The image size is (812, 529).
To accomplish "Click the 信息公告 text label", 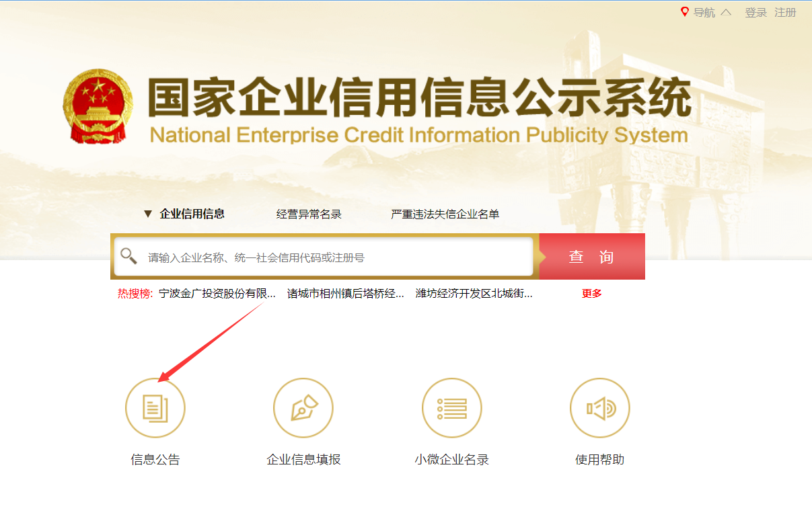I will coord(155,460).
